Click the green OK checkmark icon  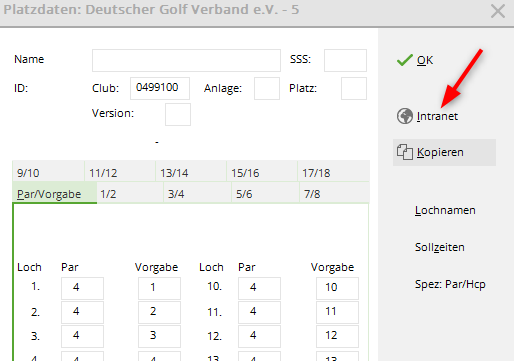click(405, 60)
